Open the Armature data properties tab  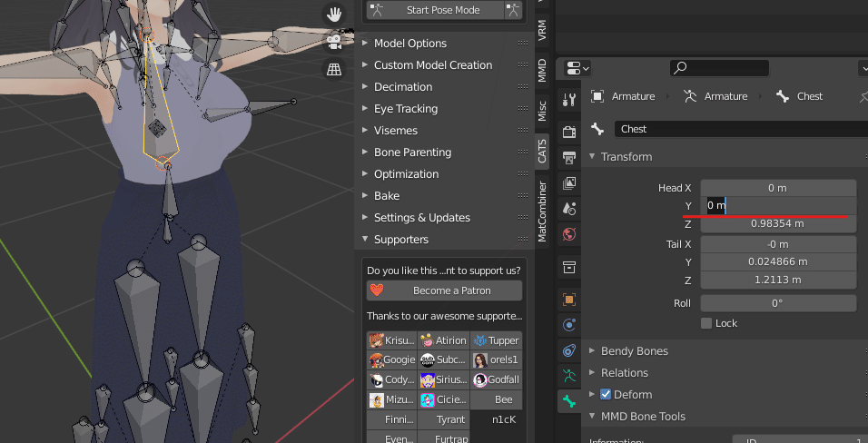[569, 376]
